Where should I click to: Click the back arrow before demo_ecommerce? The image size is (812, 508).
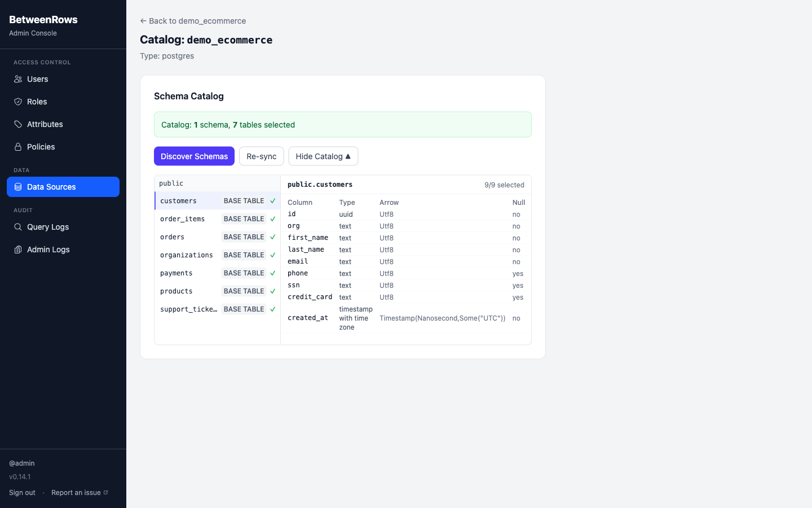(143, 21)
